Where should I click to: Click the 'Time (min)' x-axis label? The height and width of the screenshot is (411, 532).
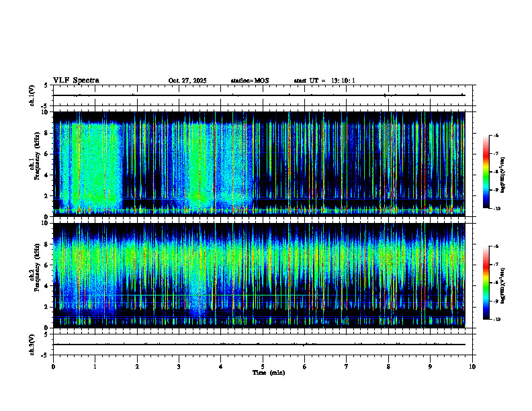click(269, 373)
